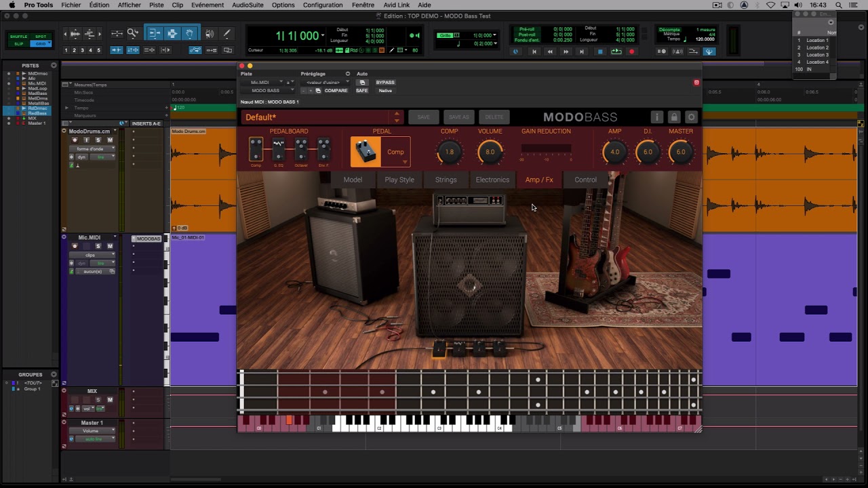Open the AudioSuite menu
Screen dimensions: 868x488
point(248,5)
